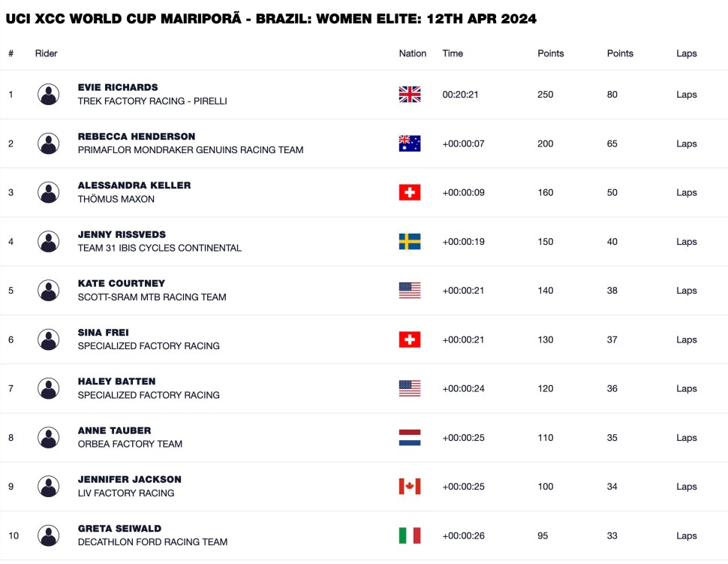Show Laps for Greta Seiwald
This screenshot has width=728, height=564.
click(x=686, y=535)
